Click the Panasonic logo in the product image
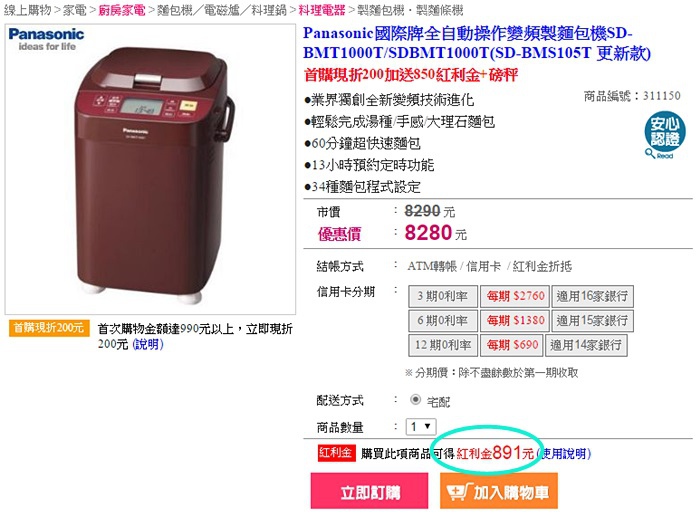Image resolution: width=700 pixels, height=516 pixels. click(x=46, y=39)
